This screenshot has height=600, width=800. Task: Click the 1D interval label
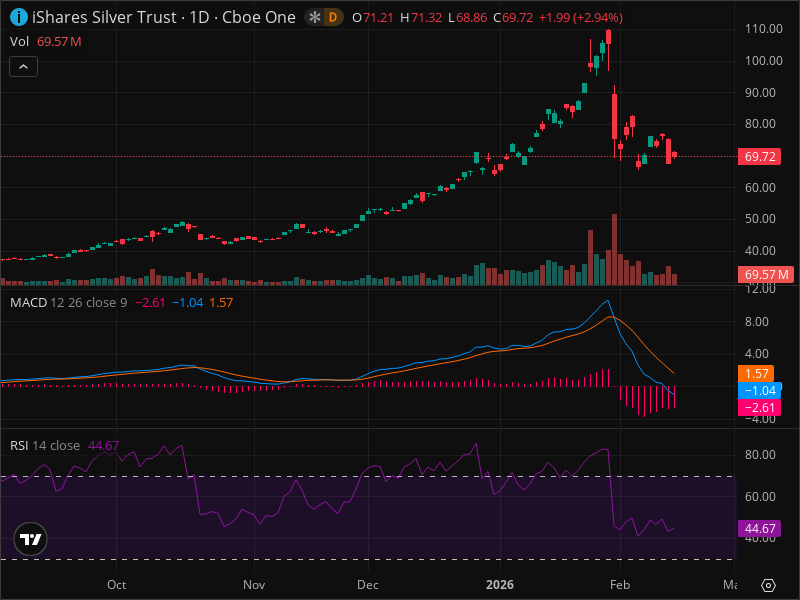pos(199,17)
